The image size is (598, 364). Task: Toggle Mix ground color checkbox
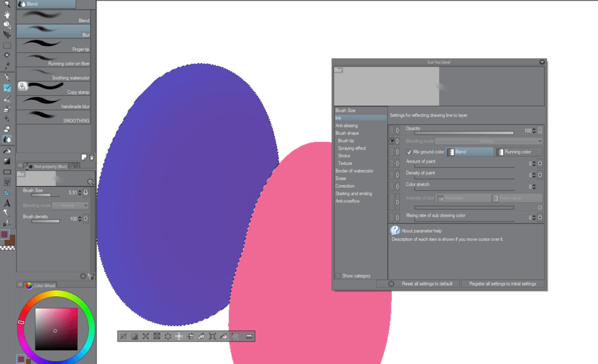[409, 152]
